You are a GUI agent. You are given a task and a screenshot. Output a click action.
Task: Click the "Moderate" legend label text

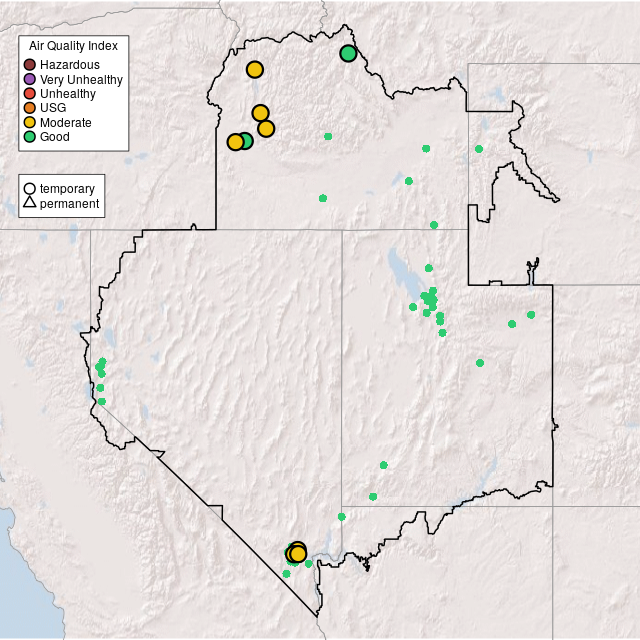point(66,122)
